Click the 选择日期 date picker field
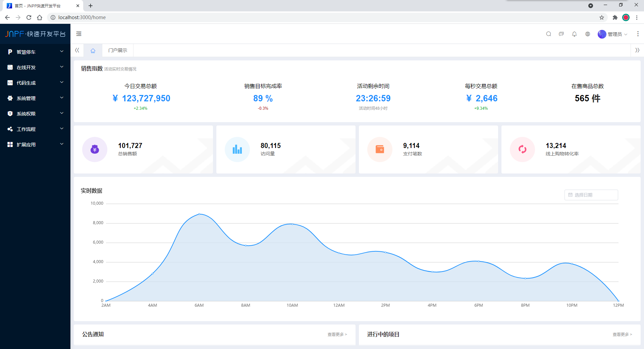This screenshot has height=349, width=644. pyautogui.click(x=591, y=195)
